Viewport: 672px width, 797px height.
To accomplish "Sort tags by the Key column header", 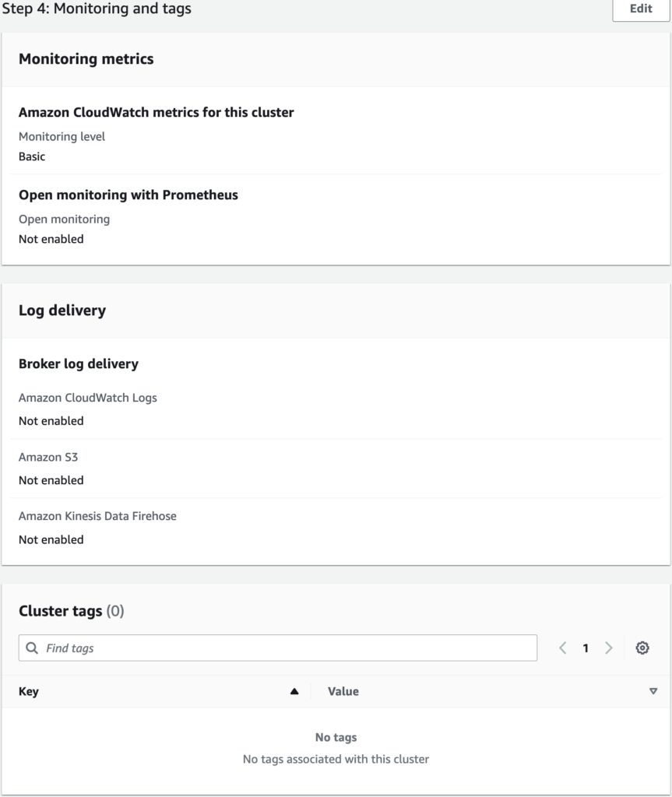I will pyautogui.click(x=29, y=691).
